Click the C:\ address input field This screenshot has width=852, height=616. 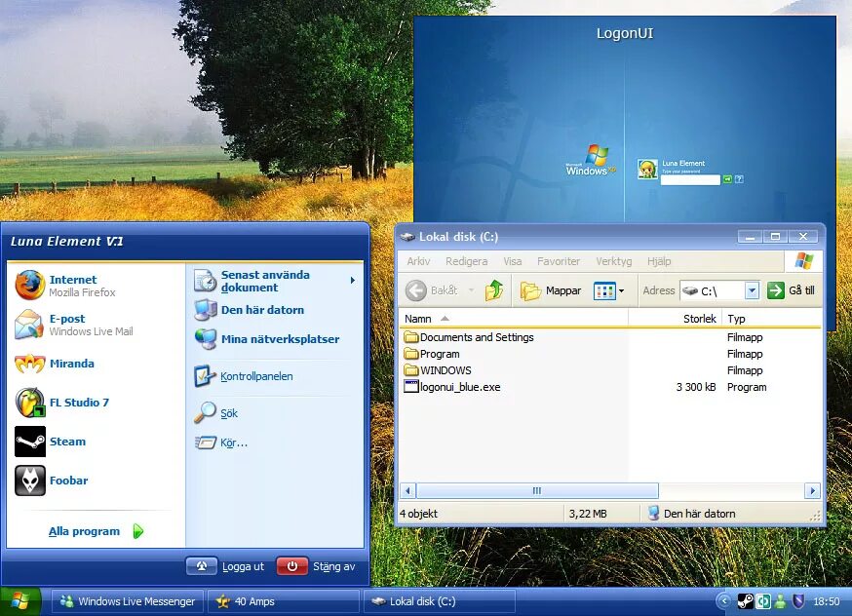coord(714,290)
